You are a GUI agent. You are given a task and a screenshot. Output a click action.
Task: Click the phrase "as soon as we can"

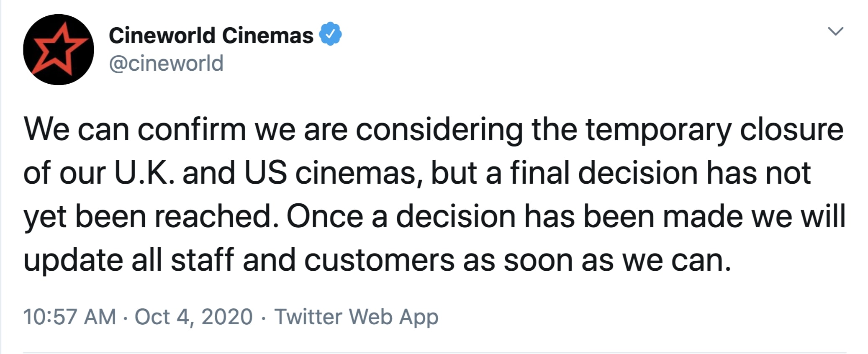pyautogui.click(x=597, y=261)
